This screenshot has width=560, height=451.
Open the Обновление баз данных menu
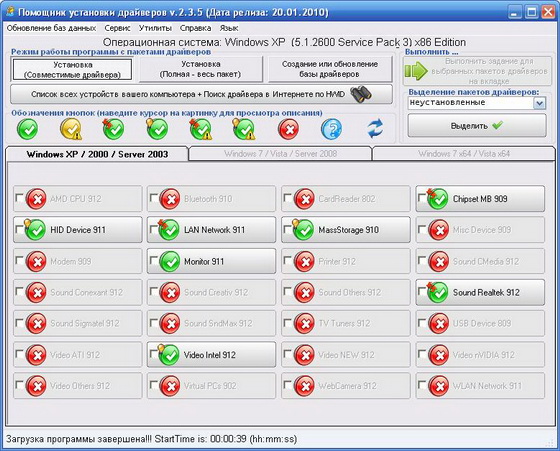tap(51, 28)
